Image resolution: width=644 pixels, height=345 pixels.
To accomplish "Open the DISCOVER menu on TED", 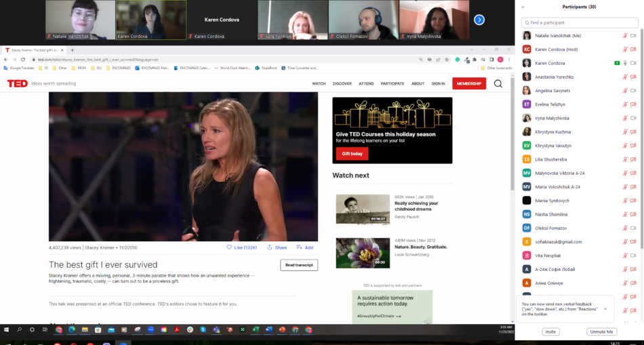I will [342, 83].
